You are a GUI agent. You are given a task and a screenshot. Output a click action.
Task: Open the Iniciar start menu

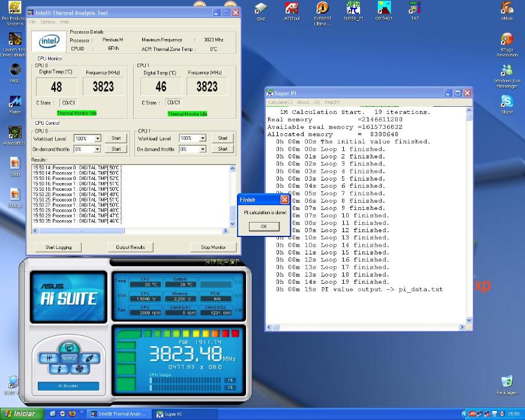22,414
